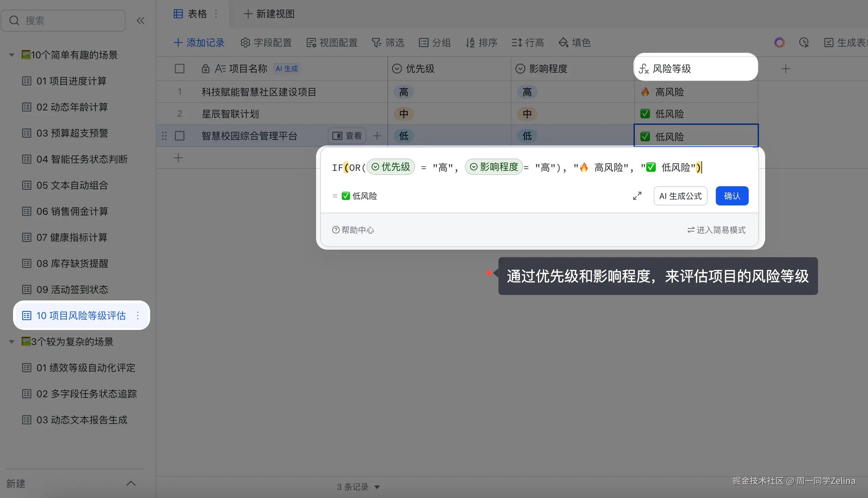
Task: Select cell 星辰智联计划
Action: click(x=230, y=114)
